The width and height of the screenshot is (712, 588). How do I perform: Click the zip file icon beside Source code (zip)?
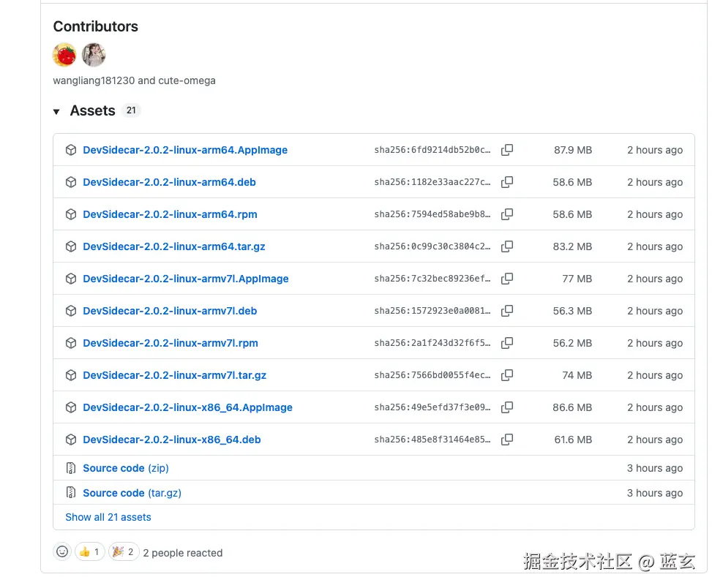coord(71,468)
